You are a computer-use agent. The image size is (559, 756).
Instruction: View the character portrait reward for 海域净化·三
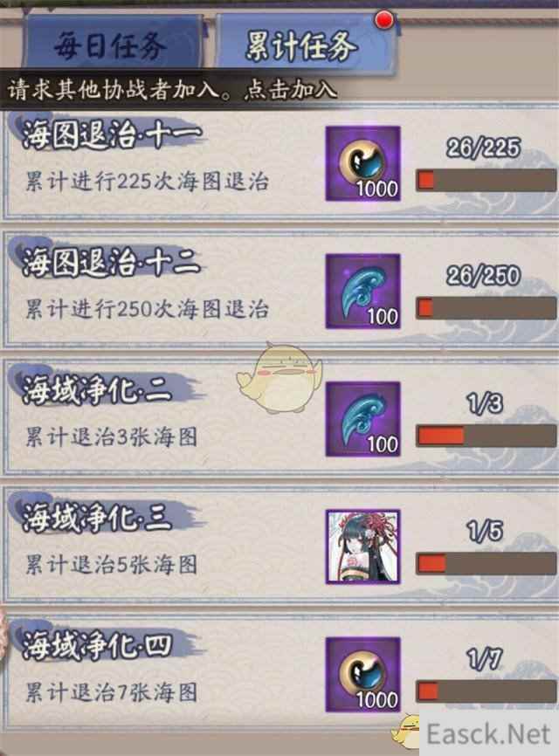[363, 546]
